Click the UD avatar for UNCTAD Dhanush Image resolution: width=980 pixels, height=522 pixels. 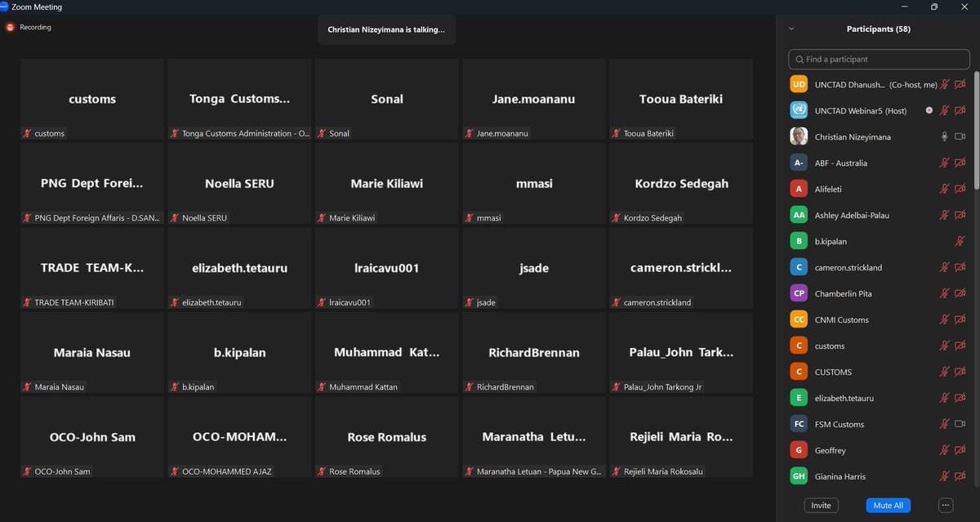(x=800, y=84)
